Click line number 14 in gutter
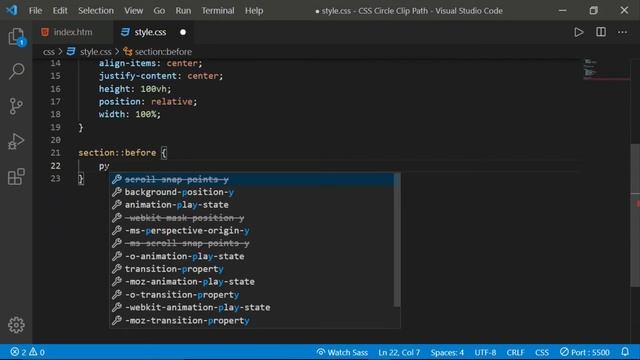640x360 pixels. (x=55, y=63)
